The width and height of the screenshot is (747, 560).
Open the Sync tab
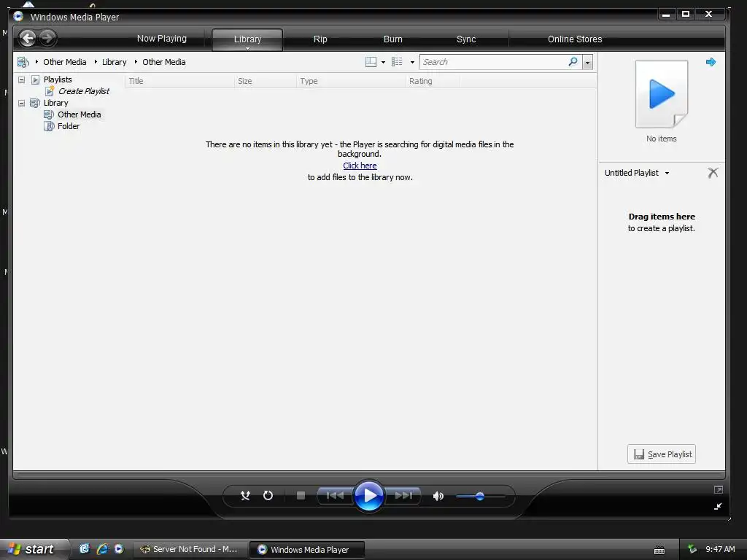(466, 39)
